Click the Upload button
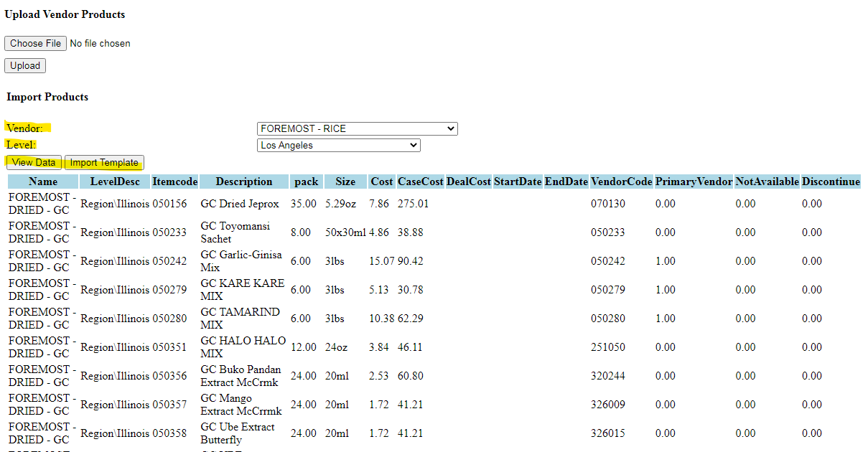Viewport: 868px width, 452px height. pos(25,66)
